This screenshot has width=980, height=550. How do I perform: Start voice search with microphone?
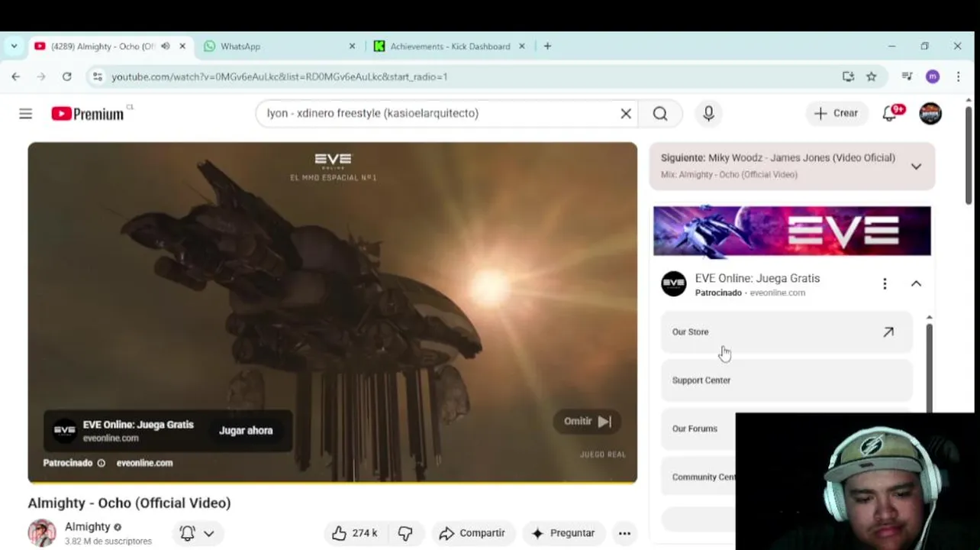pyautogui.click(x=708, y=114)
